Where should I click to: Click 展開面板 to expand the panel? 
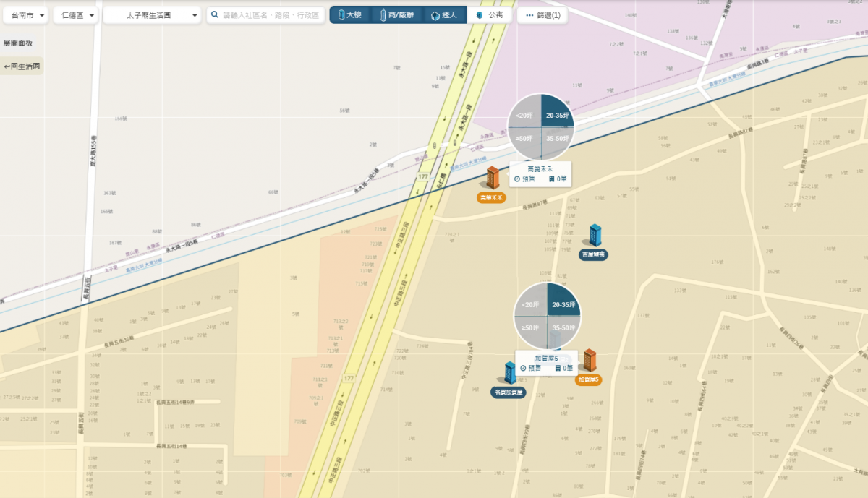pos(18,43)
